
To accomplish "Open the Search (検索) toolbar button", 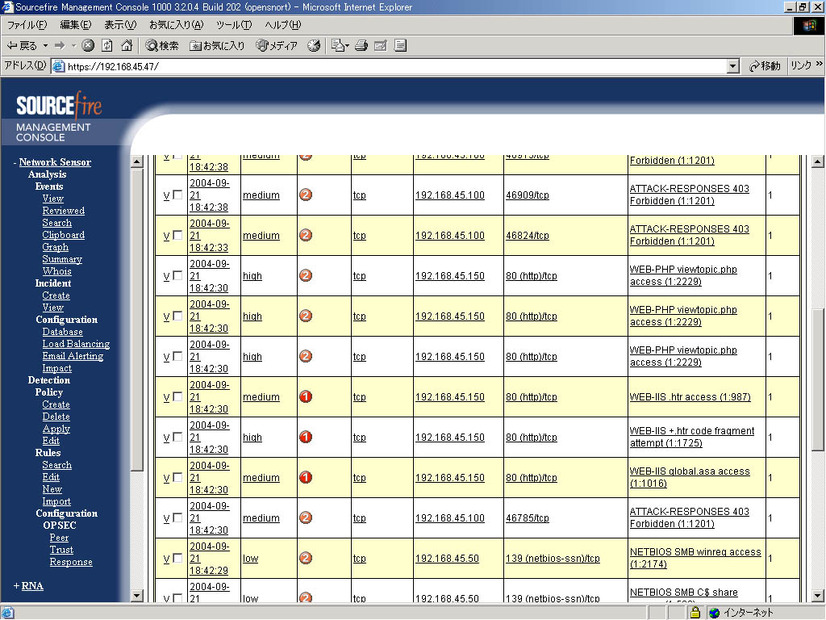I will tap(162, 46).
